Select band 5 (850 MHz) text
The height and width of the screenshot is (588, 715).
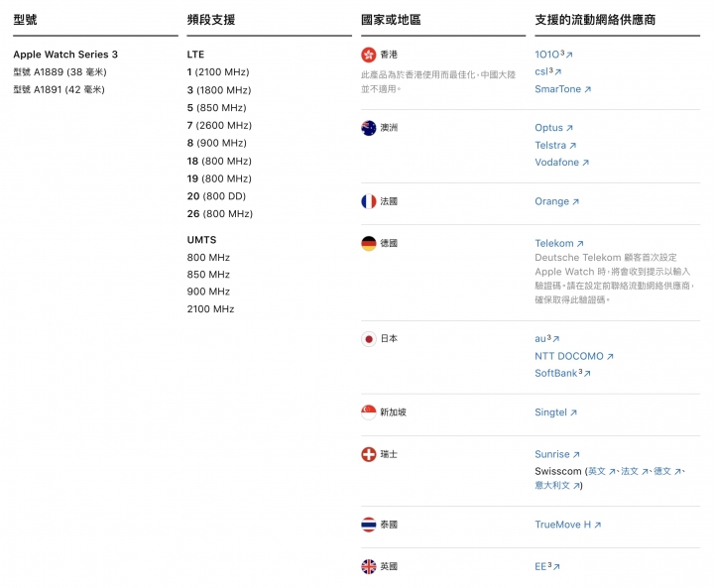point(216,107)
